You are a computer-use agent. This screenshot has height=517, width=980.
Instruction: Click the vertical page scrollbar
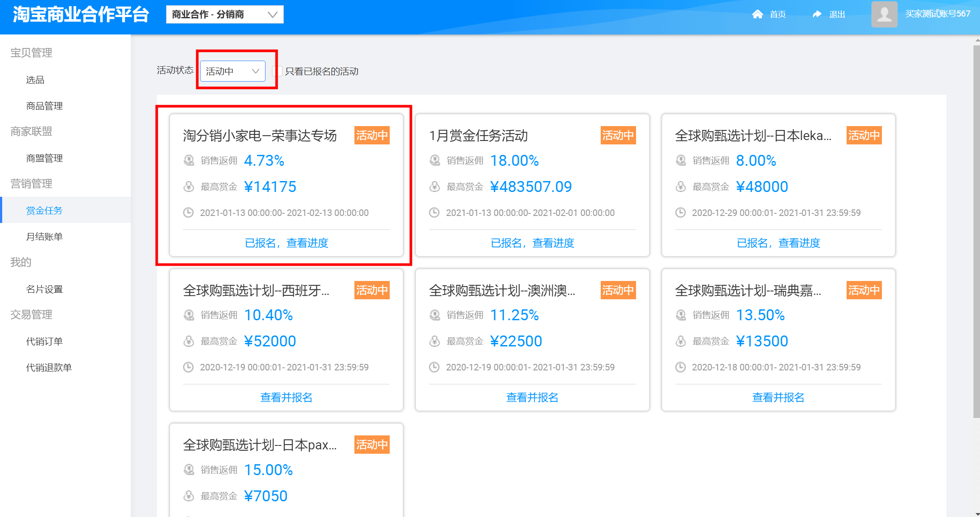point(976,231)
